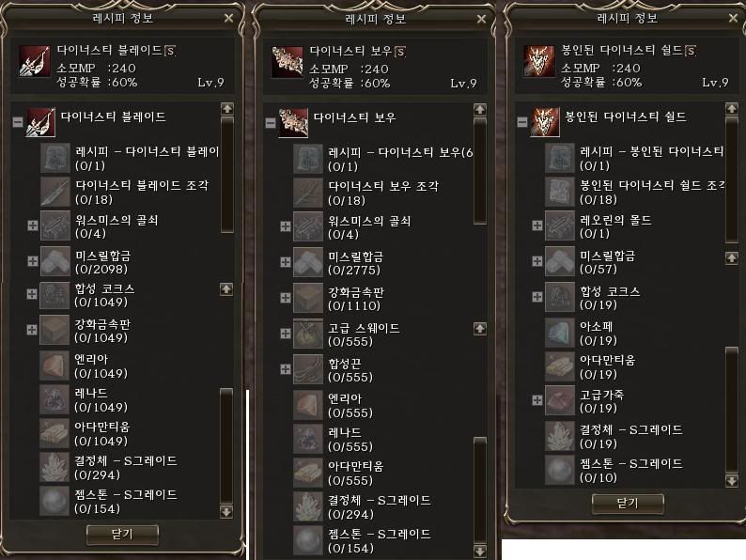The image size is (746, 560).
Task: Click Dynasty Bow icon in middle recipe header
Action: 287,62
